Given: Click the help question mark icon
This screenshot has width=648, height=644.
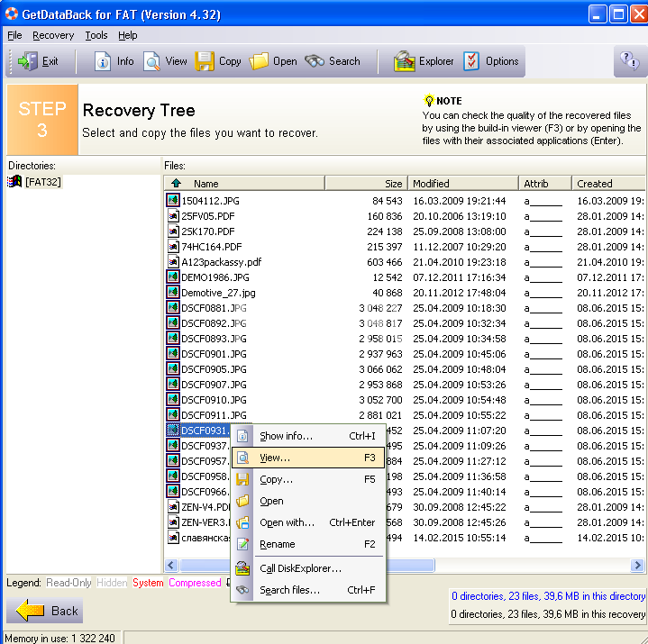Looking at the screenshot, I should [627, 61].
